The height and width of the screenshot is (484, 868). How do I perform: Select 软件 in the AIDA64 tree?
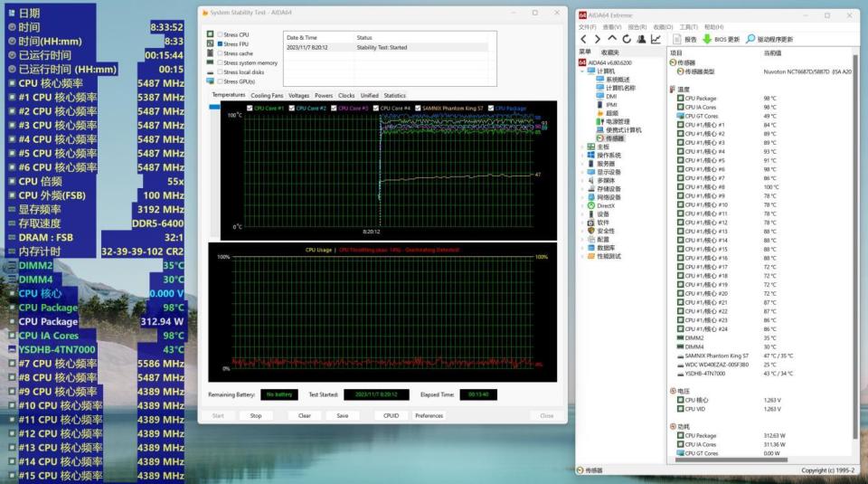[x=603, y=223]
